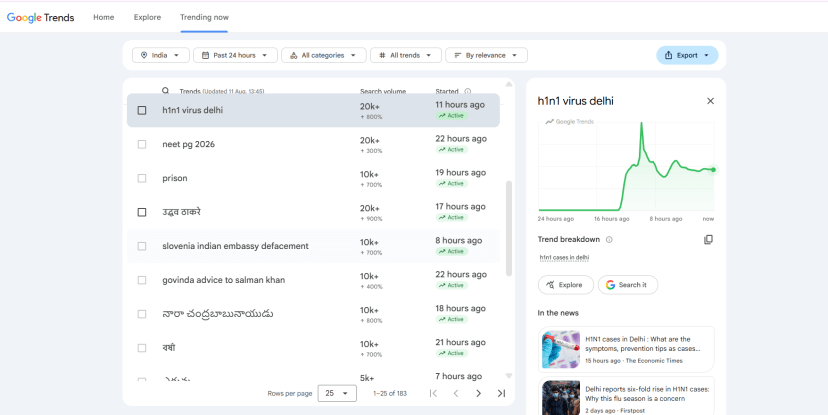Open the All trends filter dropdown
Image resolution: width=828 pixels, height=415 pixels.
click(406, 55)
